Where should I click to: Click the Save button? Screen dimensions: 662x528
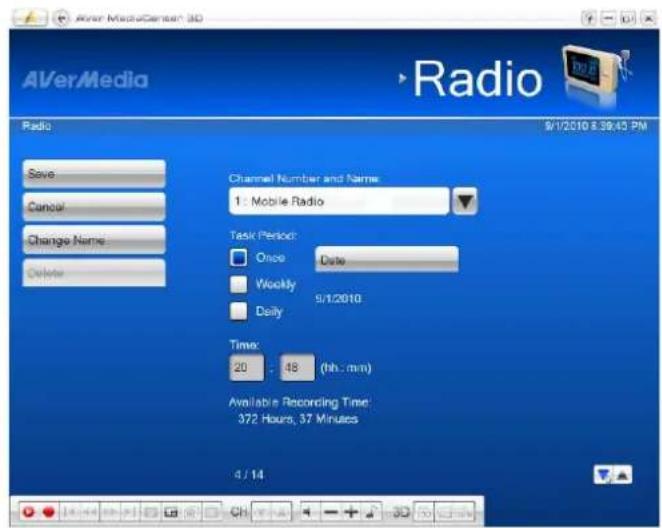click(x=94, y=174)
